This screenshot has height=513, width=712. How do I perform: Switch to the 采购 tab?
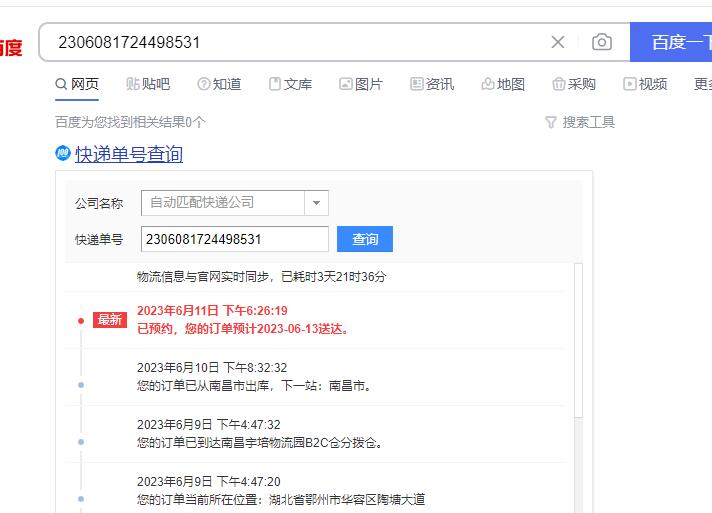[574, 84]
